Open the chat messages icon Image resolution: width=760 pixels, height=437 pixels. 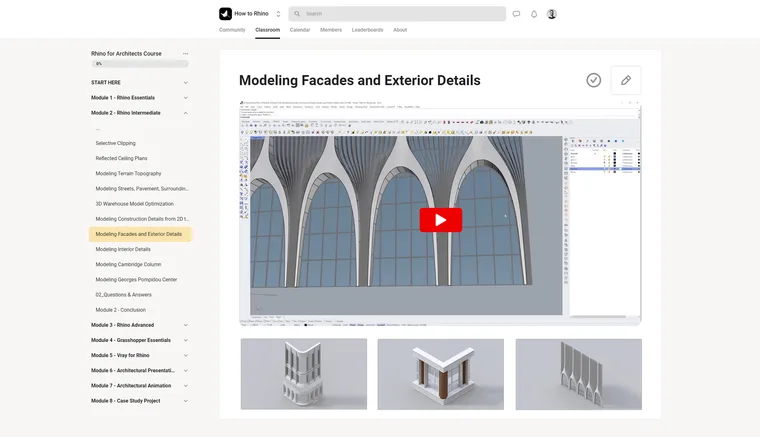tap(516, 14)
